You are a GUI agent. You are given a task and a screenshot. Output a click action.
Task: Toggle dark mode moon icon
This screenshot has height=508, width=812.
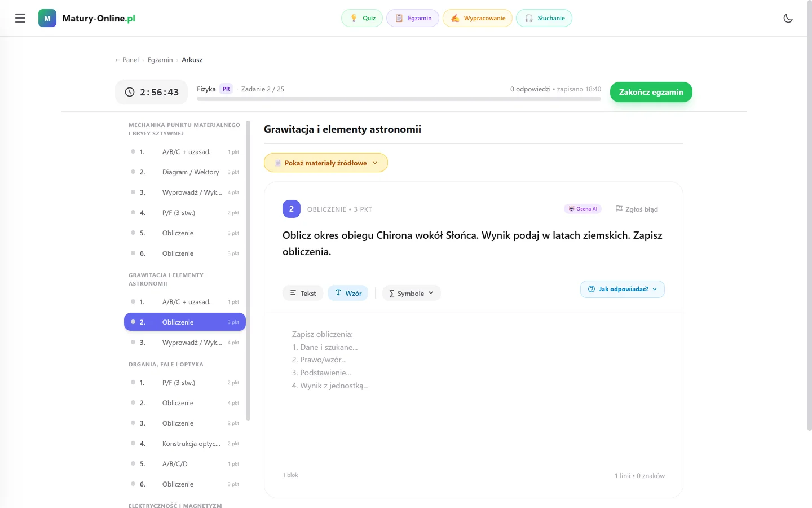(x=788, y=18)
